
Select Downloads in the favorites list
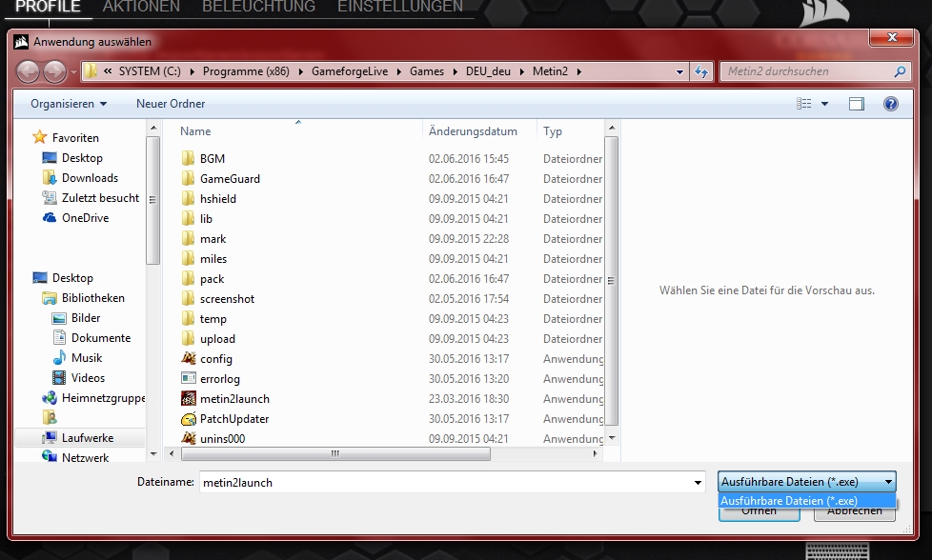pos(90,178)
